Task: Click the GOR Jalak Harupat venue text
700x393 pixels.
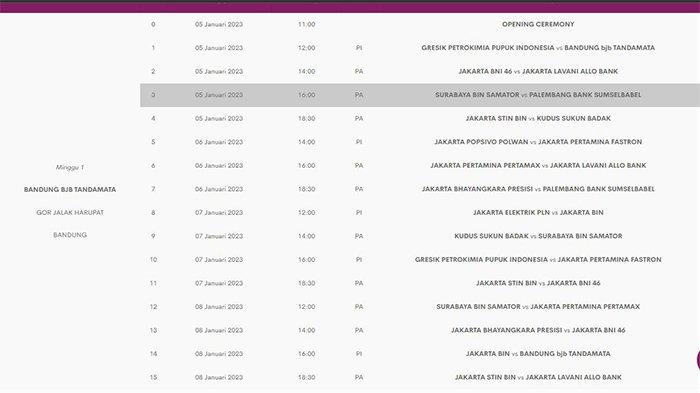Action: pos(70,213)
